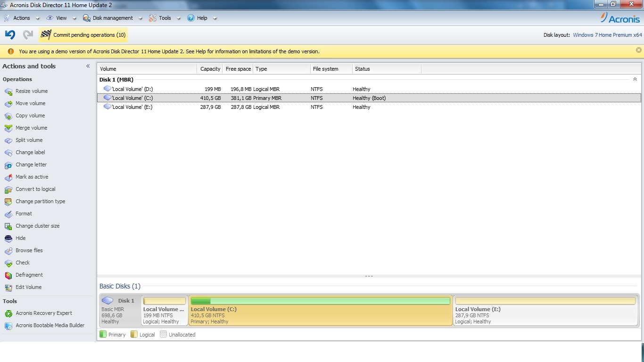Viewport: 644px width, 362px height.
Task: Collapse the Disk 1 (MBR) group
Action: point(635,79)
